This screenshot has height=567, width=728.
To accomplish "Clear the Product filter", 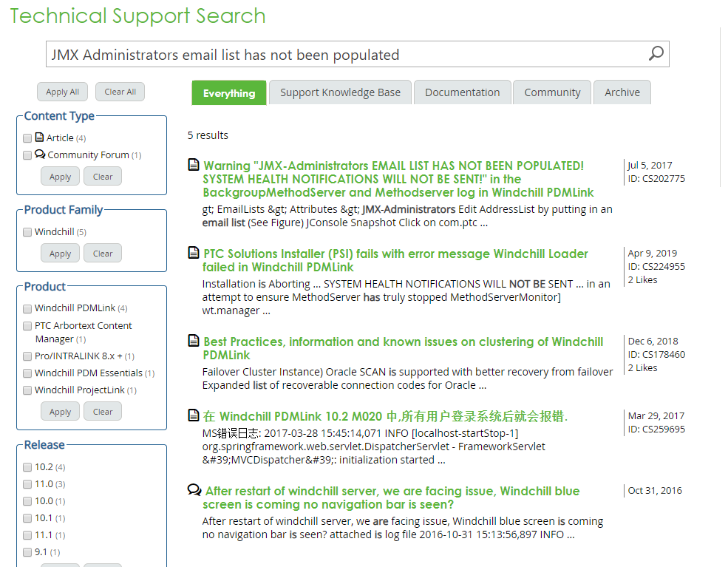I will click(x=103, y=412).
